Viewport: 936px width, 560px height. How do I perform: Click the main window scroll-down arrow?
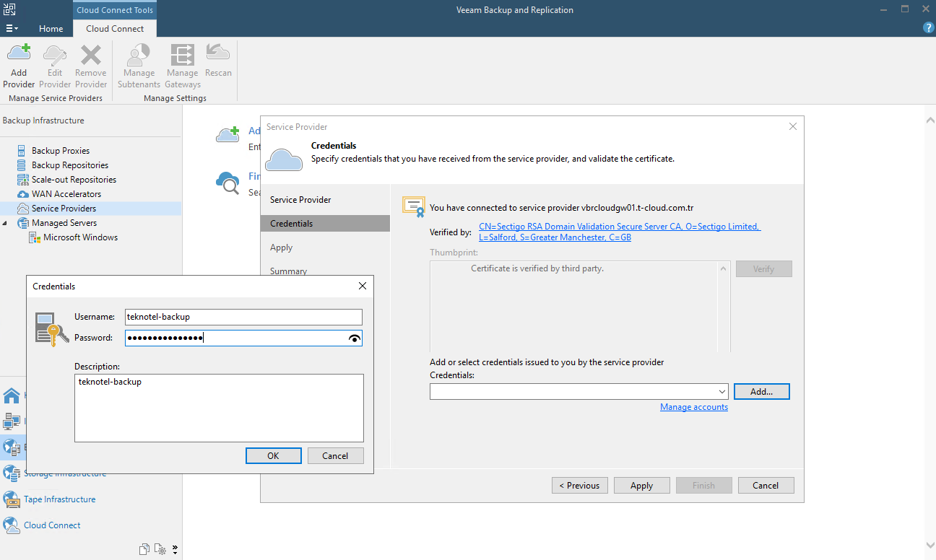(930, 545)
